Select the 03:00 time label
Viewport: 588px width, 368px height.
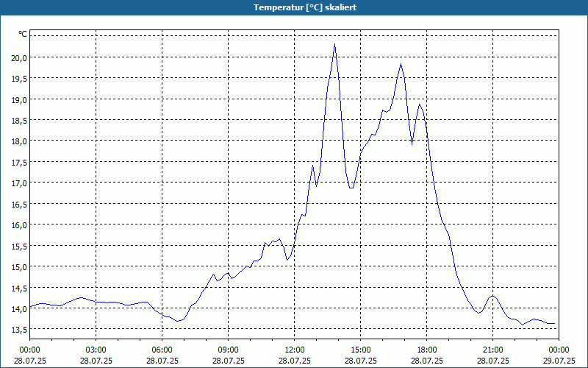pos(96,350)
